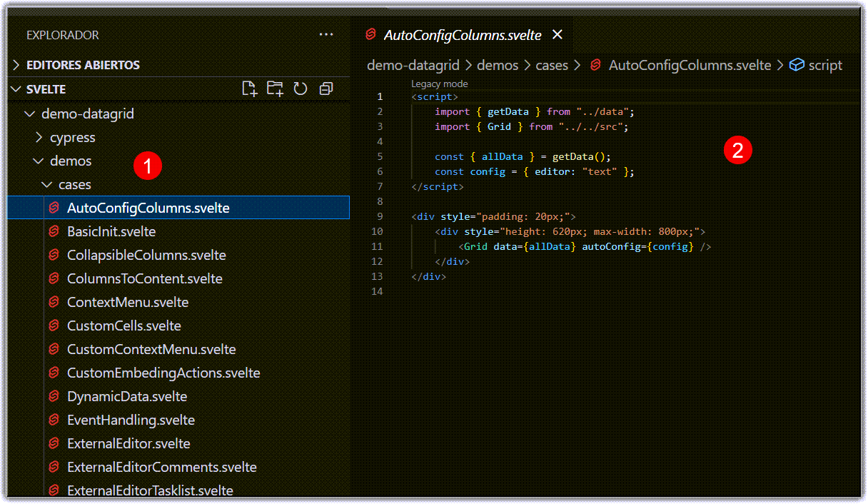The height and width of the screenshot is (504, 868).
Task: Click Svelte icon beside CustomContextMenu.svelte
Action: (53, 349)
